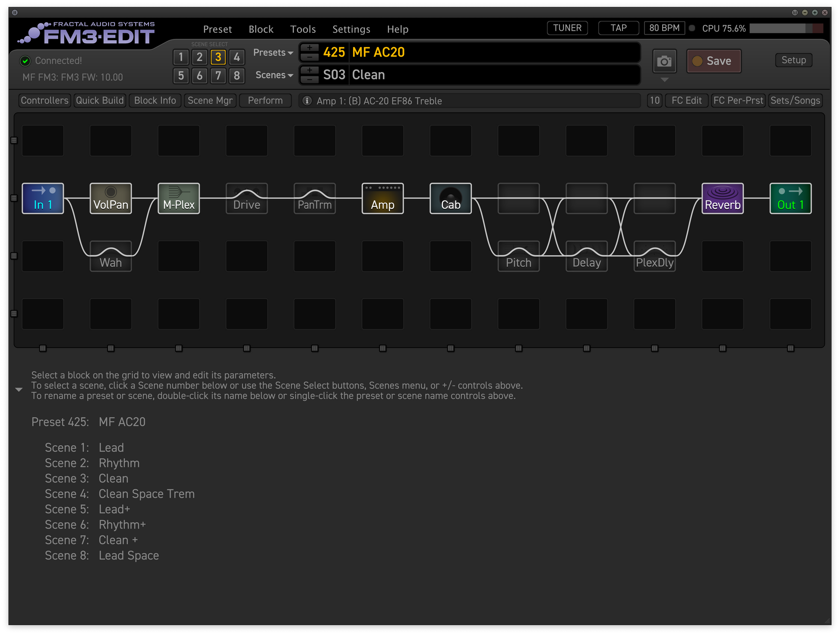The width and height of the screenshot is (840, 635).
Task: Click the CPU usage meter bar
Action: pos(786,29)
